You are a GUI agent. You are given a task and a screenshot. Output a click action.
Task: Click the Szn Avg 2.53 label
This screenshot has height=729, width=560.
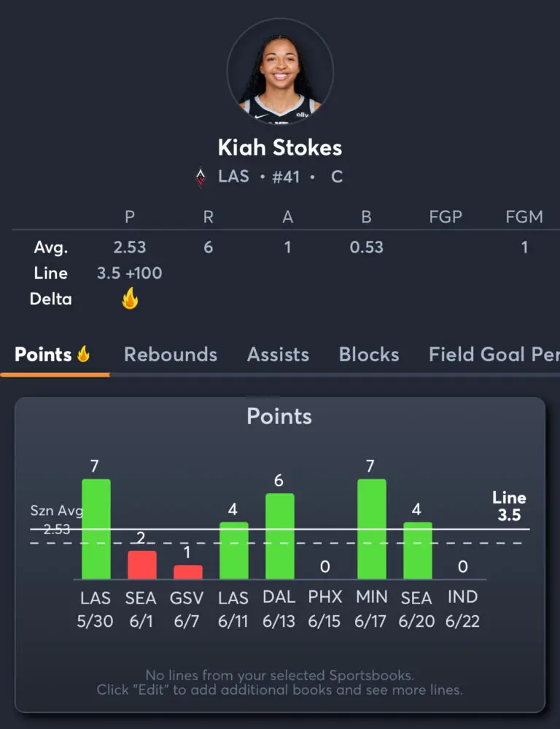pos(57,520)
